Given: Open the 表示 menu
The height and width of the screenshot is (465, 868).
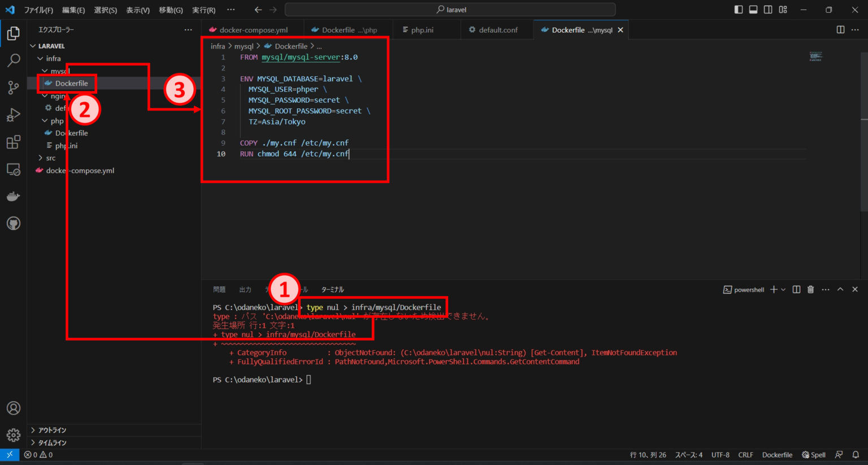Looking at the screenshot, I should pos(137,10).
